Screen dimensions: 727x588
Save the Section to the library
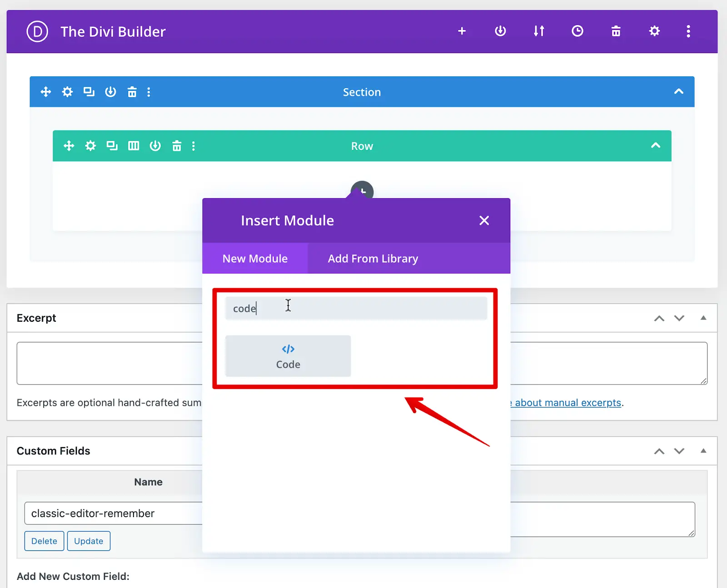pos(110,91)
